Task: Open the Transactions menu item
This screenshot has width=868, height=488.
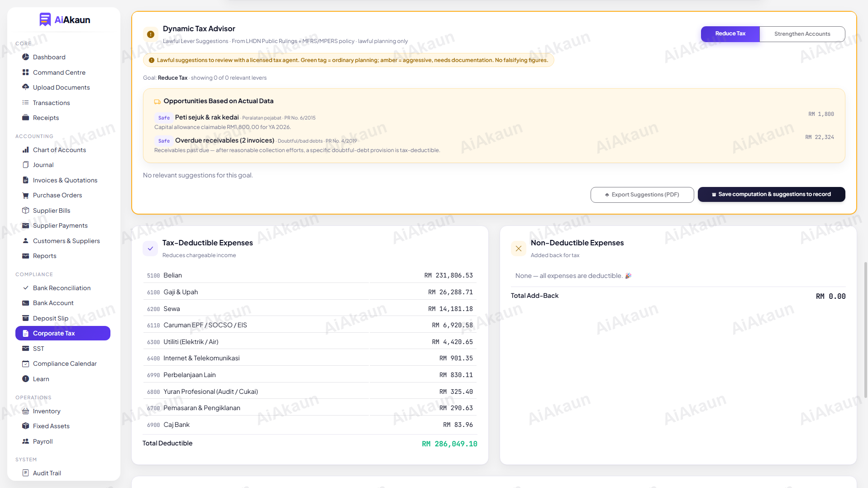Action: (x=63, y=103)
